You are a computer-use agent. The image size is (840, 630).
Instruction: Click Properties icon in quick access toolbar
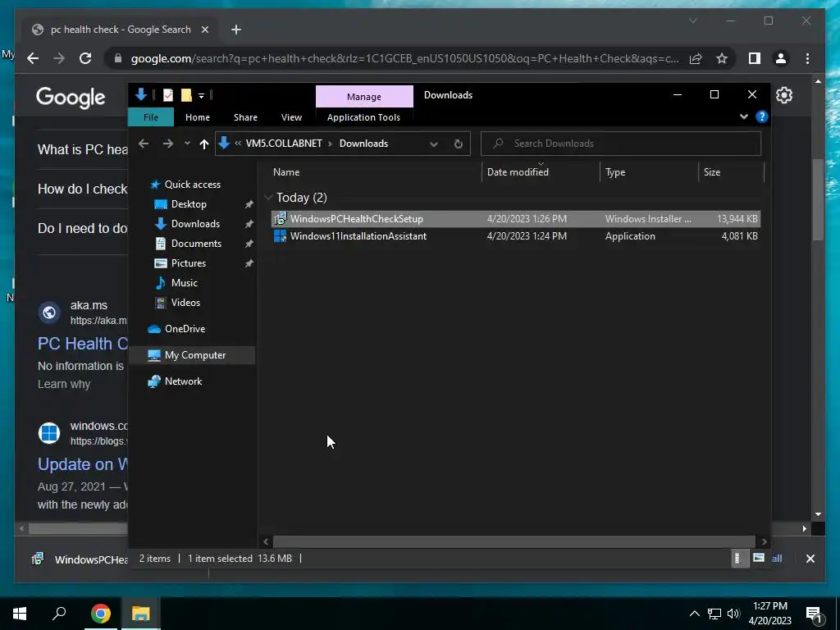pos(167,95)
